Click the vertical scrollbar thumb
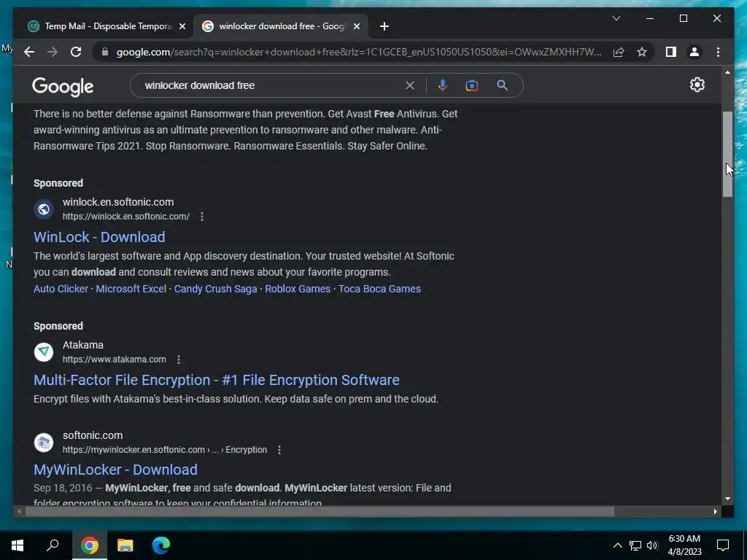 (x=727, y=154)
